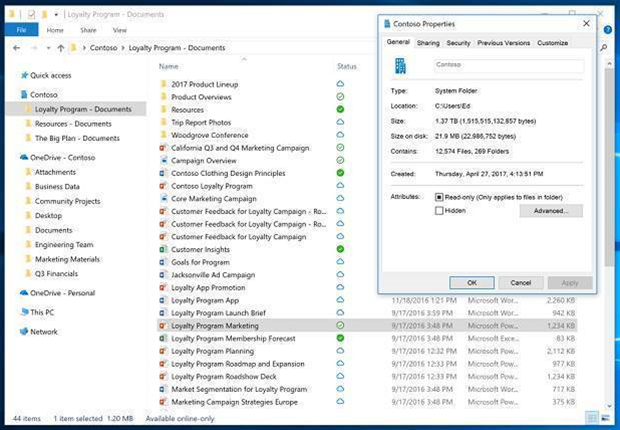Click the large Contoso icon in Properties

400,66
